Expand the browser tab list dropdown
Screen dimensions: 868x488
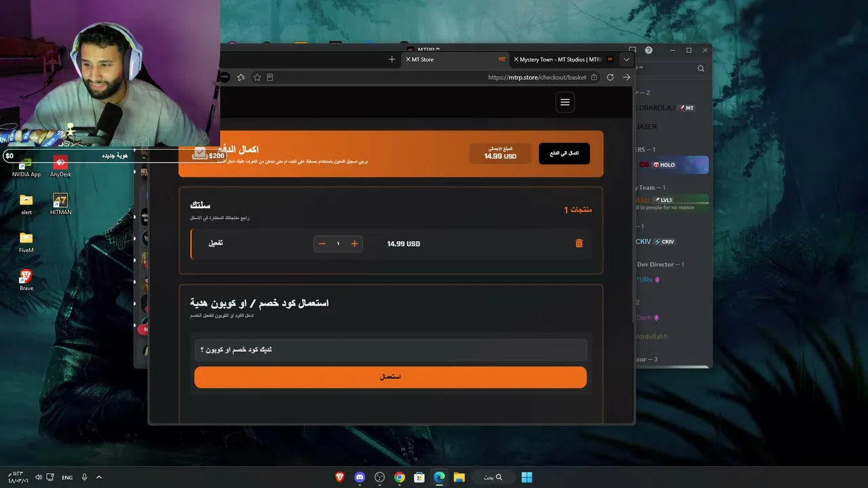[x=627, y=60]
